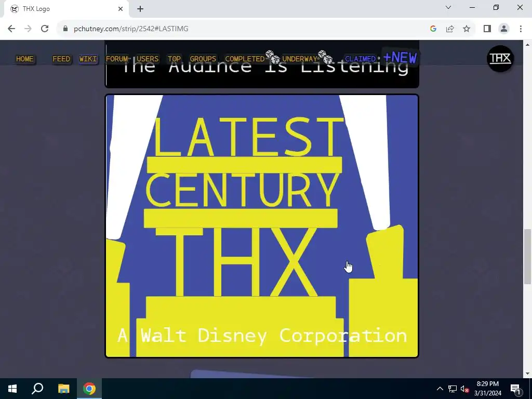The image size is (532, 399).
Task: Open the THX user avatar
Action: pos(500,59)
